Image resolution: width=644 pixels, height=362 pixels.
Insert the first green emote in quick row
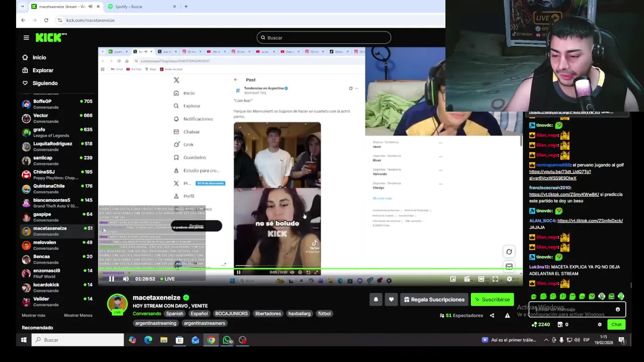[534, 297]
